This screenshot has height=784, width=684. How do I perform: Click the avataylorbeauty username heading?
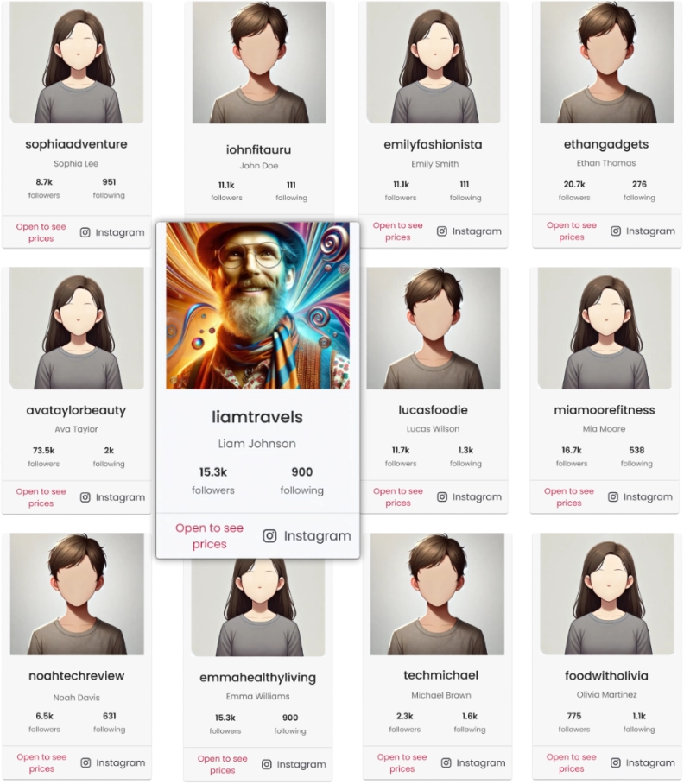pos(76,410)
